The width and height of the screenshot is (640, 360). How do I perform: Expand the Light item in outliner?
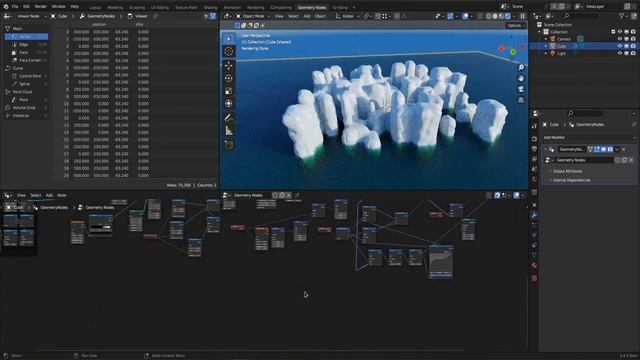546,53
